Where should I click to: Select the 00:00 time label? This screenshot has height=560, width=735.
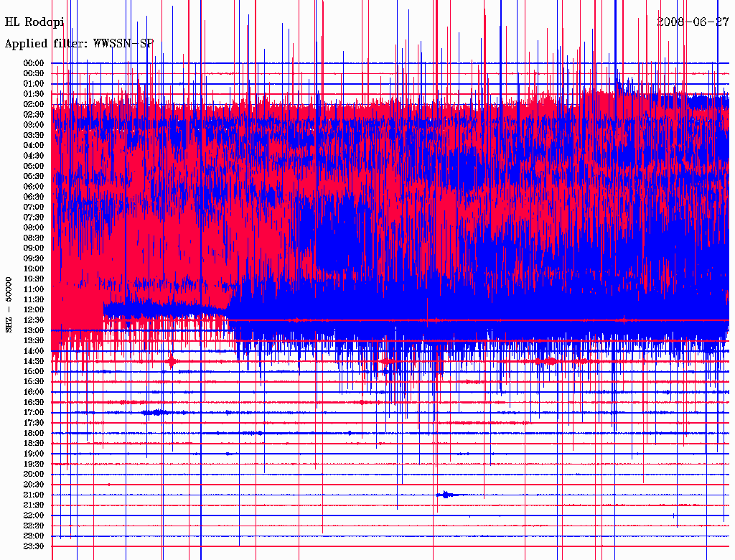[x=34, y=63]
